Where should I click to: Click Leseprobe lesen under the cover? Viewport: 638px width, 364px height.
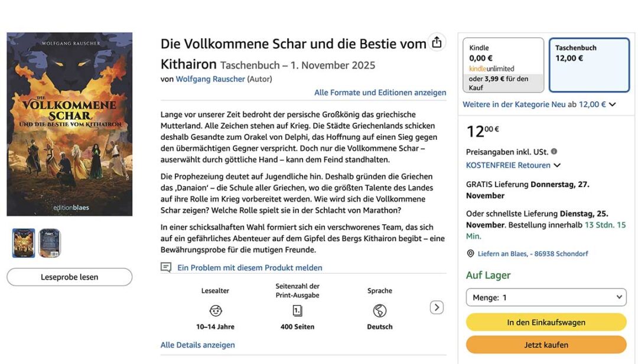point(69,277)
